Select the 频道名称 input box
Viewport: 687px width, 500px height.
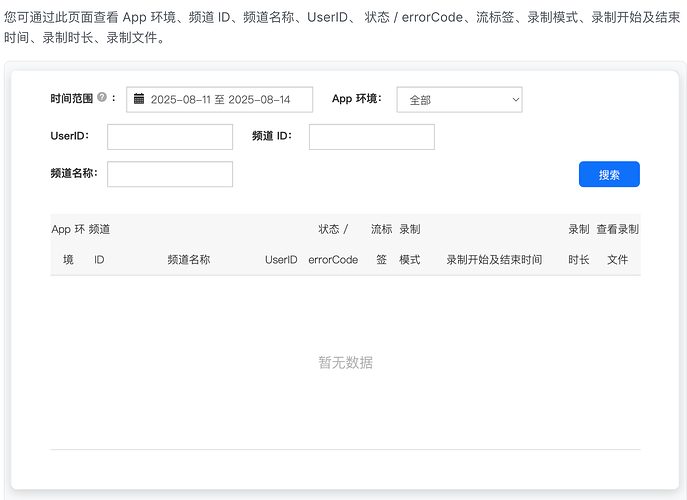point(169,174)
